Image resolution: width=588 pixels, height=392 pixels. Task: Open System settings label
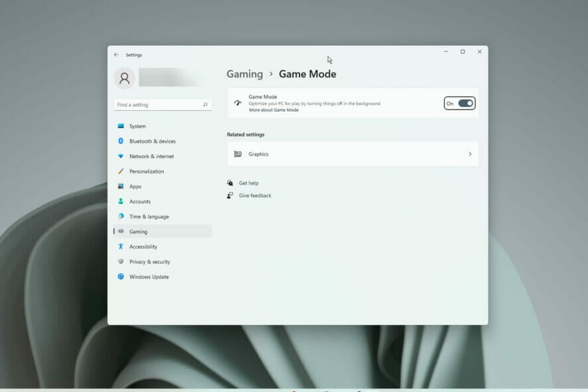(137, 126)
